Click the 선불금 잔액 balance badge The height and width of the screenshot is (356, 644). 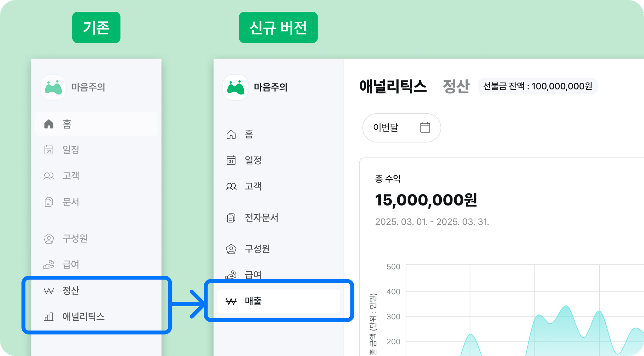(538, 86)
